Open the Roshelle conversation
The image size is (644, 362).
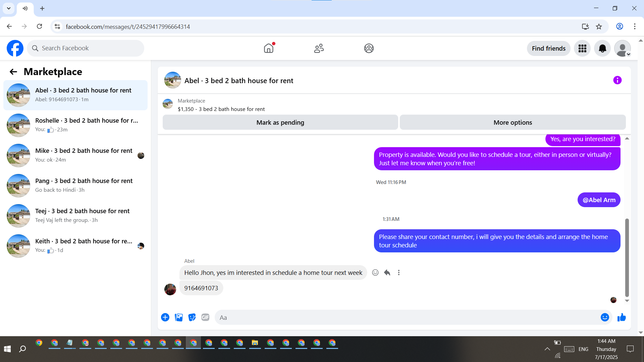tap(75, 125)
